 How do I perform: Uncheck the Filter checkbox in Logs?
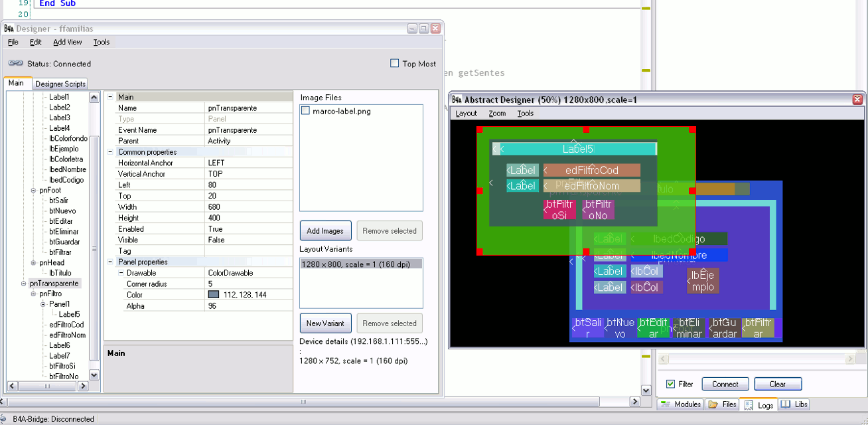tap(670, 384)
